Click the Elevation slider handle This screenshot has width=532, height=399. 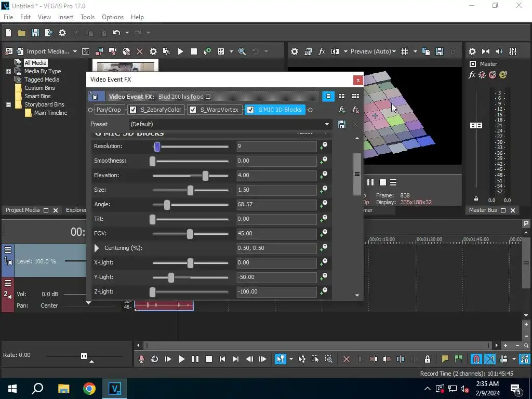pyautogui.click(x=205, y=176)
